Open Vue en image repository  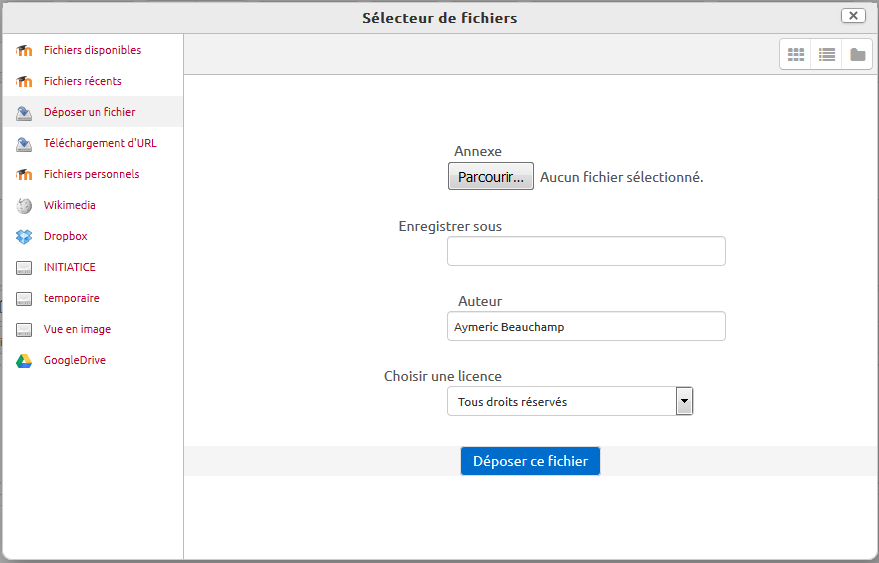click(x=77, y=329)
